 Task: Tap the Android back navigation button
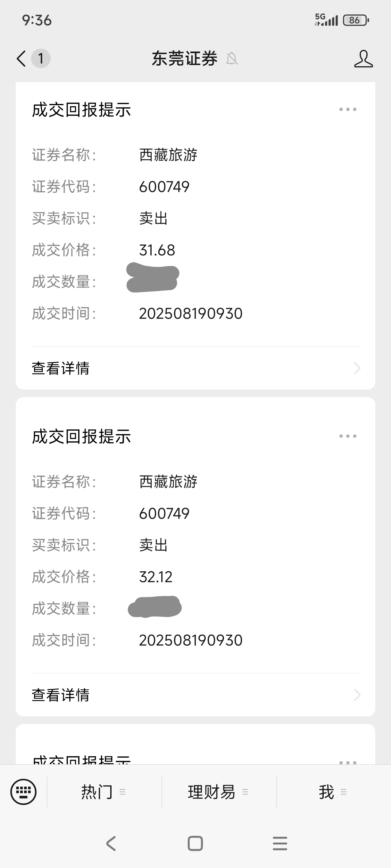tap(111, 843)
